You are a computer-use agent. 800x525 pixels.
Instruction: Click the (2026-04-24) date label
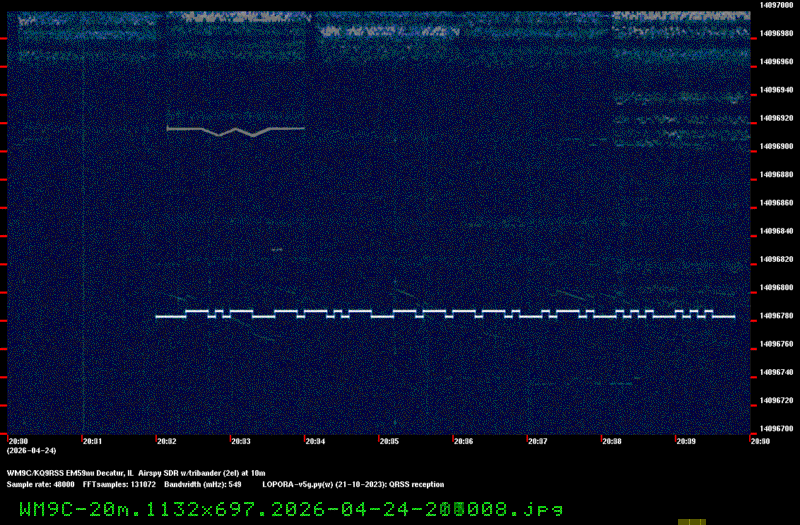click(x=32, y=451)
